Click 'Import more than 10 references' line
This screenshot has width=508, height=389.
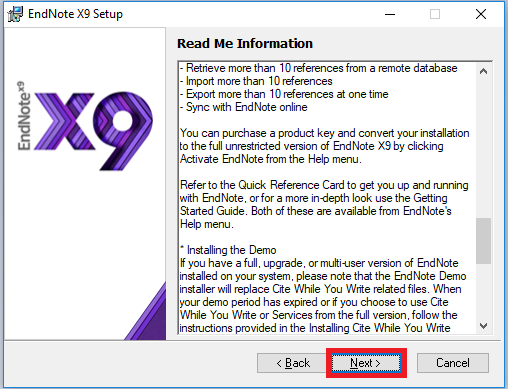click(256, 81)
